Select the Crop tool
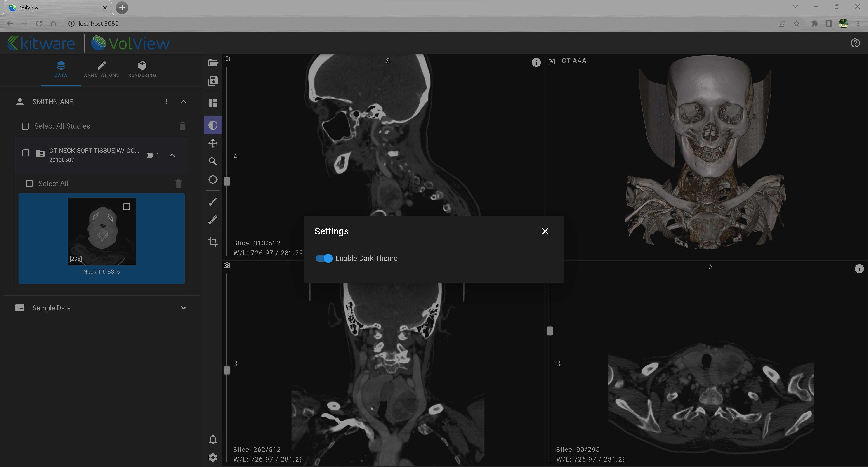 coord(213,242)
